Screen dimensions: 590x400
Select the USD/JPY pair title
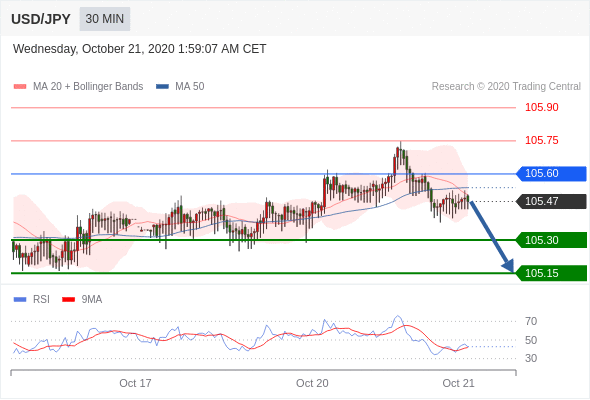41,19
